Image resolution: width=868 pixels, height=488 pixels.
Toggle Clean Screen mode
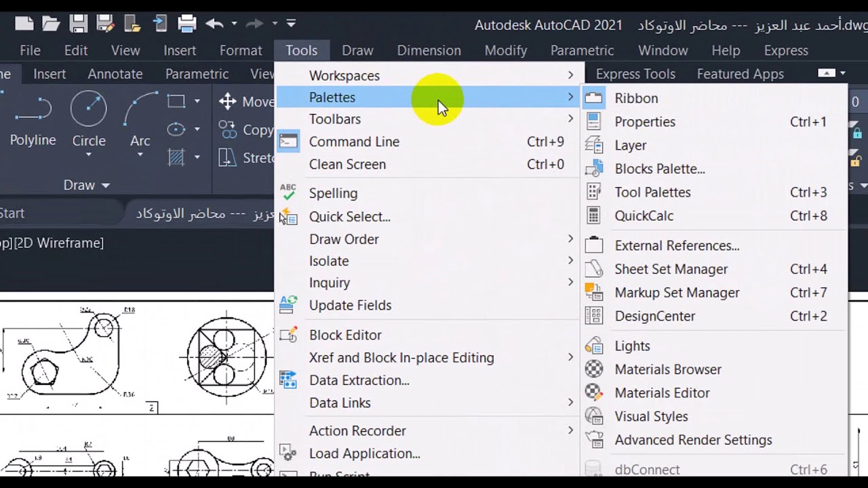pyautogui.click(x=427, y=164)
